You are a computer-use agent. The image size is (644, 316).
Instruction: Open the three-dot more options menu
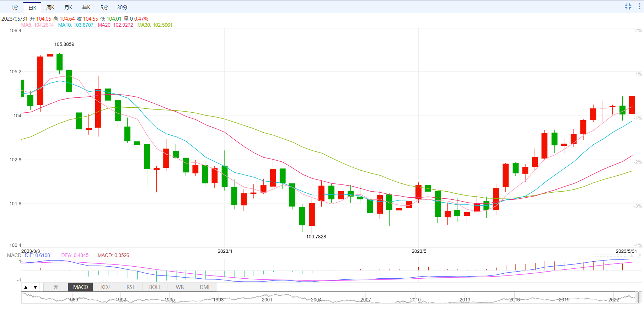pyautogui.click(x=640, y=6)
